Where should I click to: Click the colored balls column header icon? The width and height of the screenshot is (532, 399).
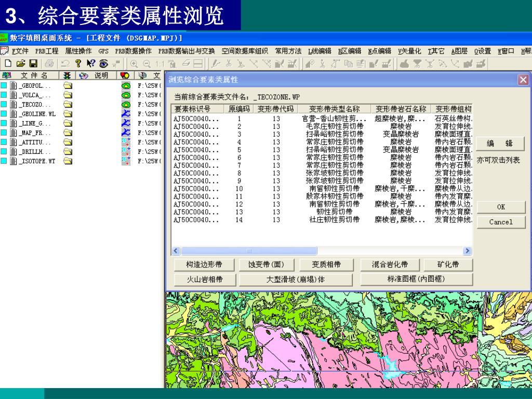tap(125, 75)
